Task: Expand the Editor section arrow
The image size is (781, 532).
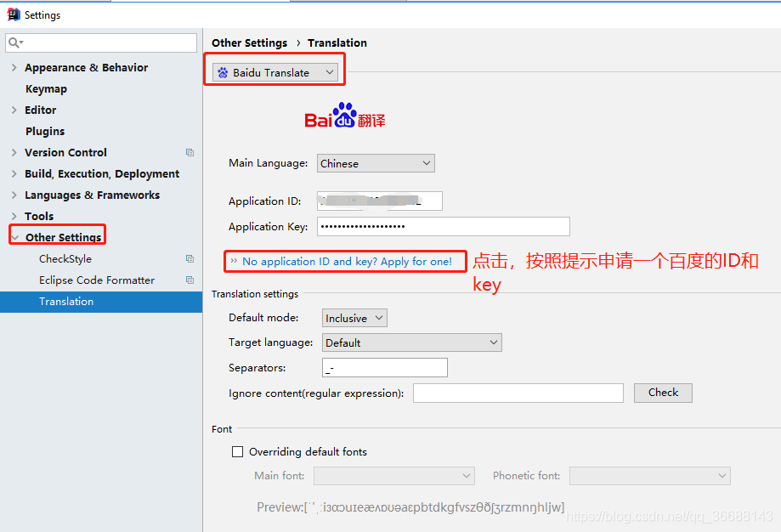Action: [14, 110]
